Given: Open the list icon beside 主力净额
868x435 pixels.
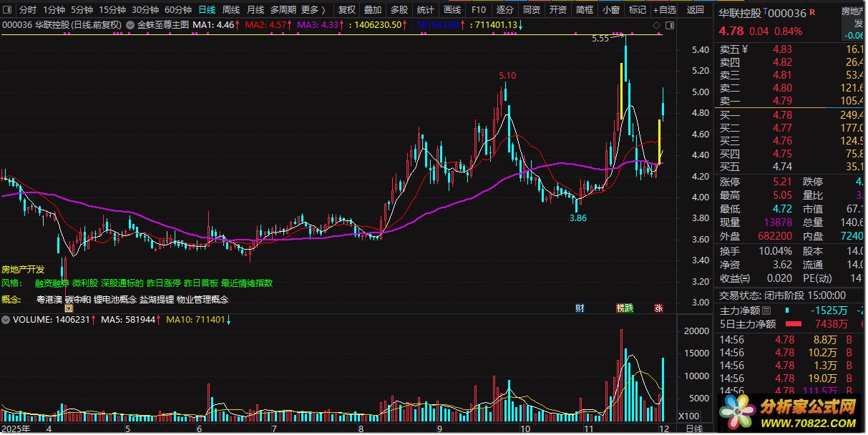Looking at the screenshot, I should tap(767, 311).
